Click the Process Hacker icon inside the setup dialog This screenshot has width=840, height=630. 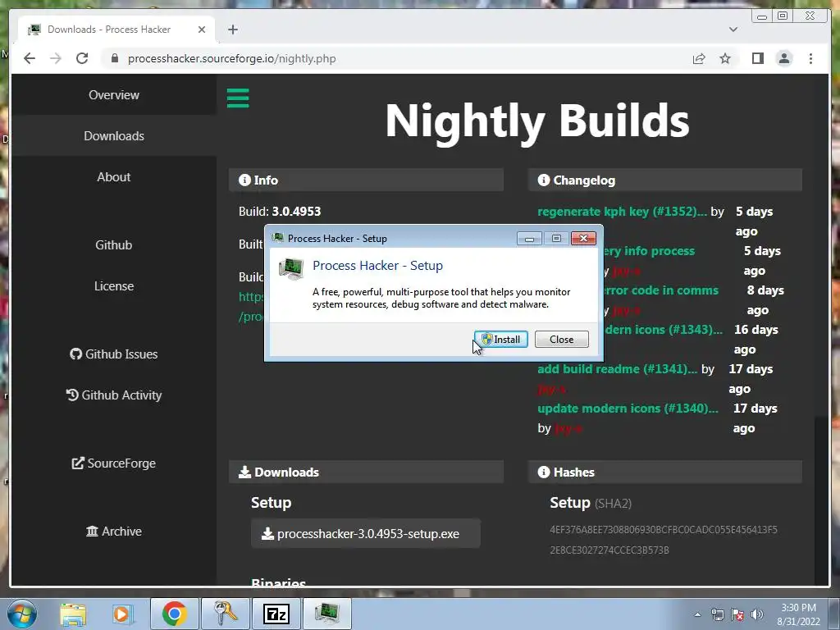291,268
